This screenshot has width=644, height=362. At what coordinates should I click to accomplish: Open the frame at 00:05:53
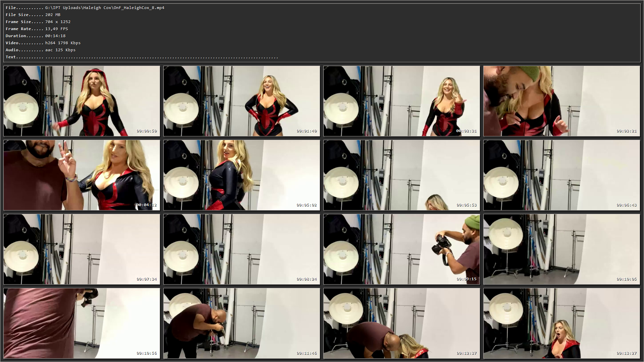pyautogui.click(x=401, y=175)
